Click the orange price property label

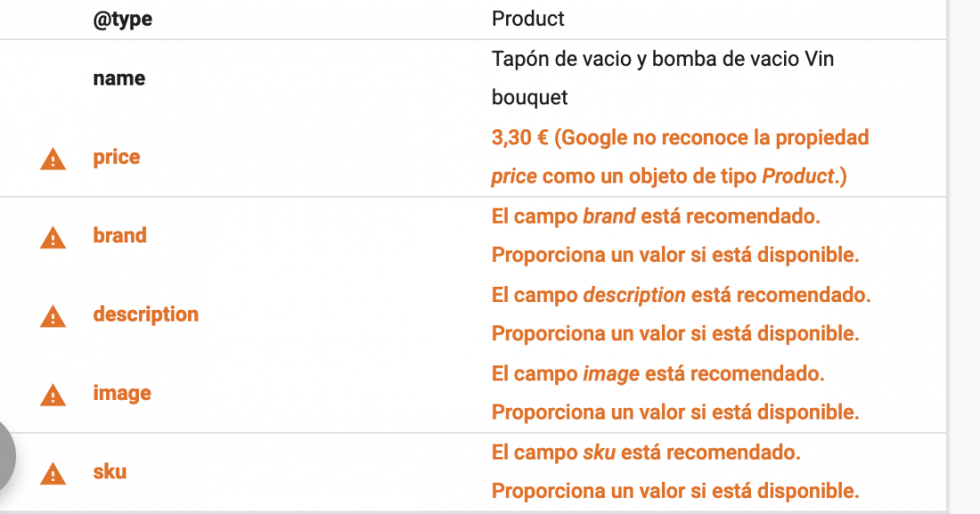tap(116, 158)
